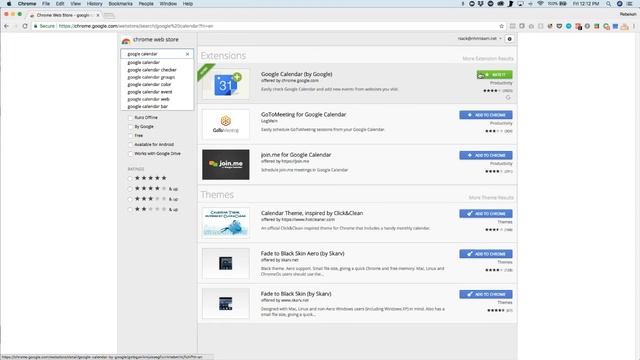Open More Extension Results link
This screenshot has height=360, width=640.
[488, 59]
